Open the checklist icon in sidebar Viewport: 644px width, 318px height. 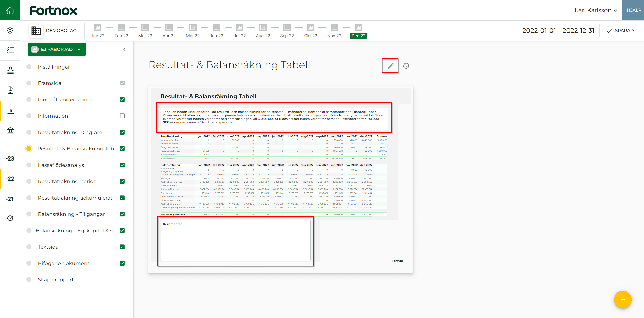tap(10, 50)
